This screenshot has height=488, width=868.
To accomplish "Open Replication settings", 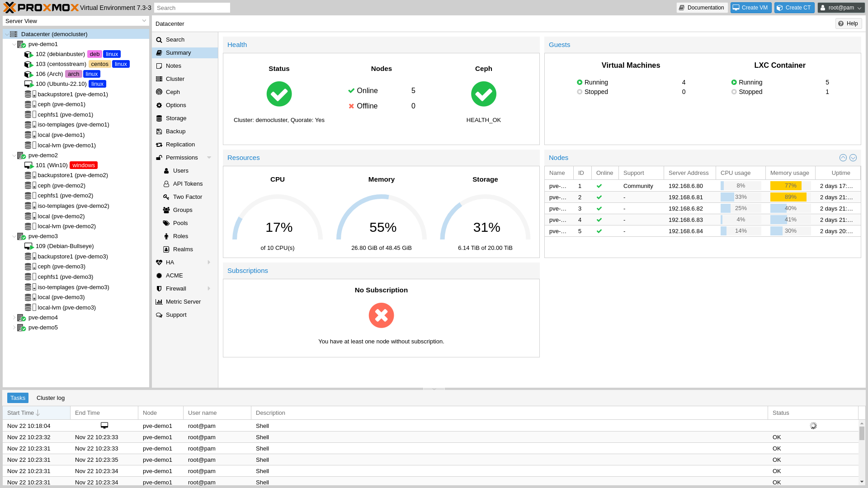I will click(180, 144).
